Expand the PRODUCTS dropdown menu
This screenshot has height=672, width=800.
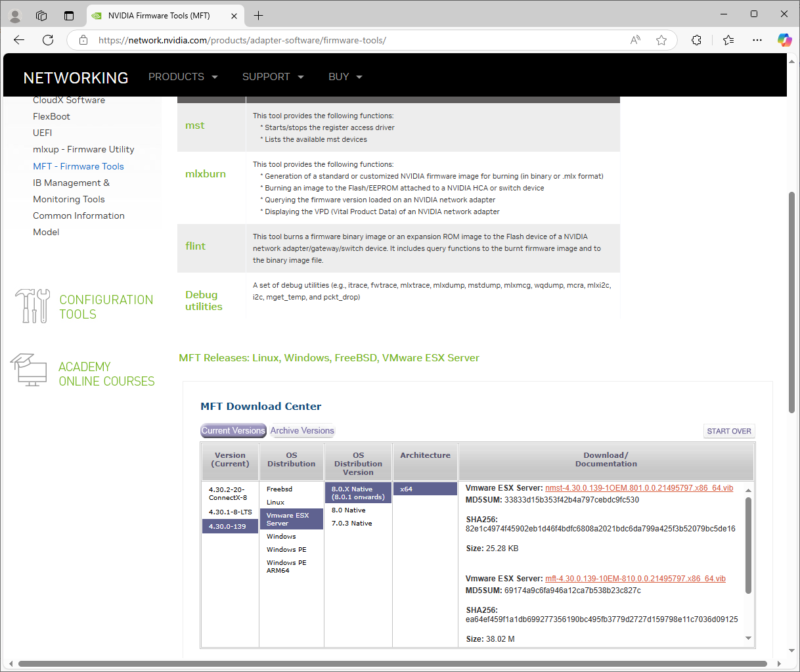coord(183,77)
